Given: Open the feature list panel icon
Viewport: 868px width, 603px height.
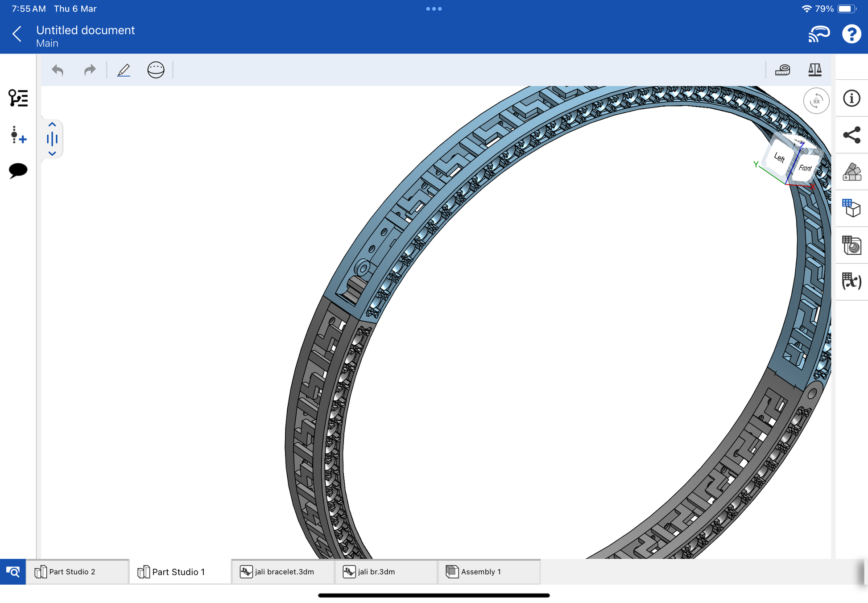Looking at the screenshot, I should coord(18,98).
